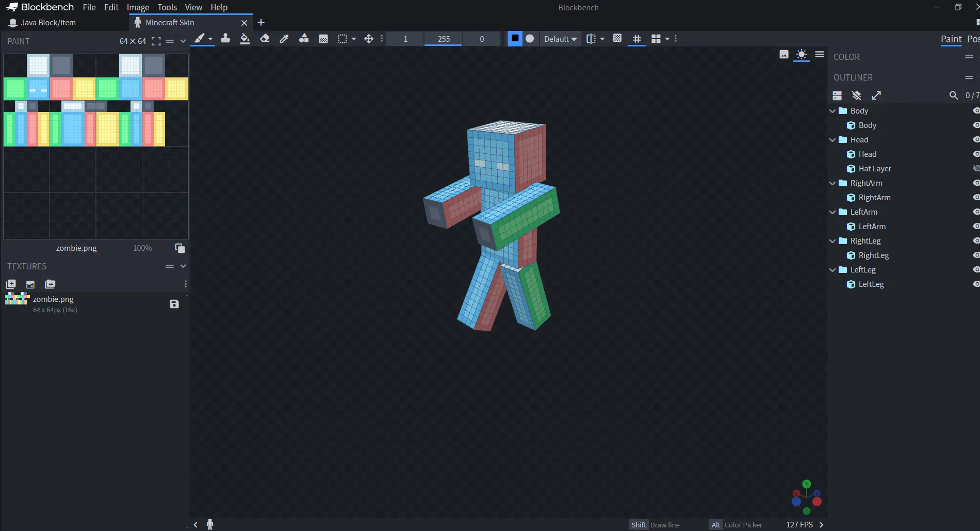Toggle Lock Alpha Channel
Viewport: 980px width, 531px height.
[617, 39]
